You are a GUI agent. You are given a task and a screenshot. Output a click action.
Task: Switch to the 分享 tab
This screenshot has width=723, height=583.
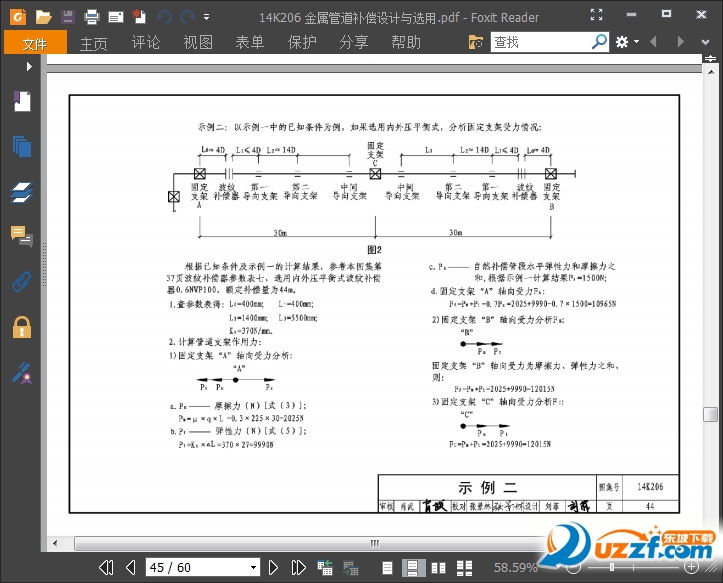[x=353, y=42]
